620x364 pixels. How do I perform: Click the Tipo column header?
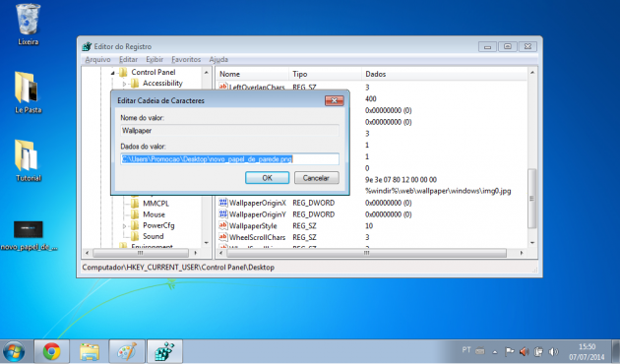(326, 74)
